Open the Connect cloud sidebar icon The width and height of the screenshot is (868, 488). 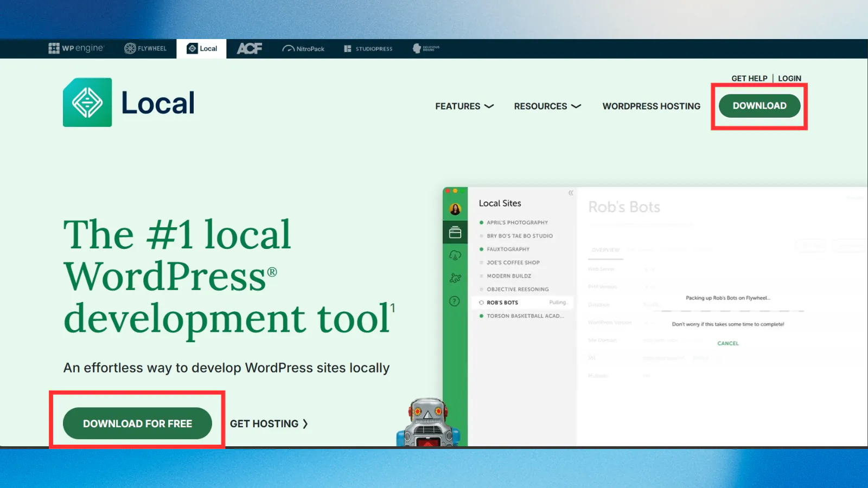pos(455,255)
